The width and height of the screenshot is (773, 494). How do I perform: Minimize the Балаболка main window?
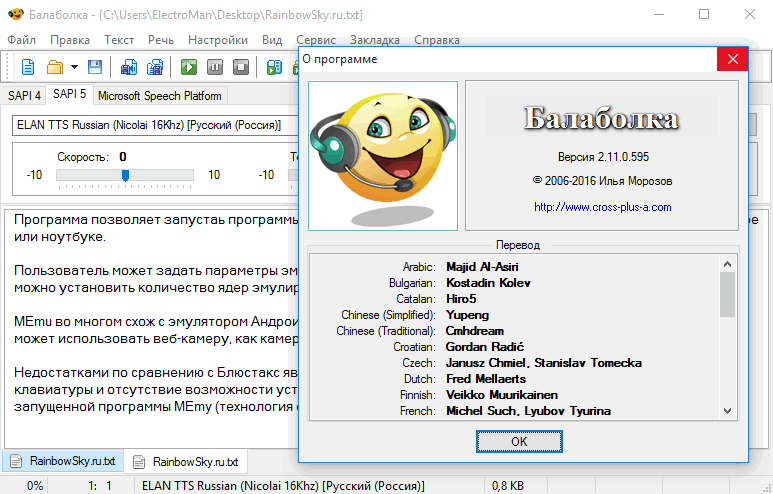click(x=659, y=14)
